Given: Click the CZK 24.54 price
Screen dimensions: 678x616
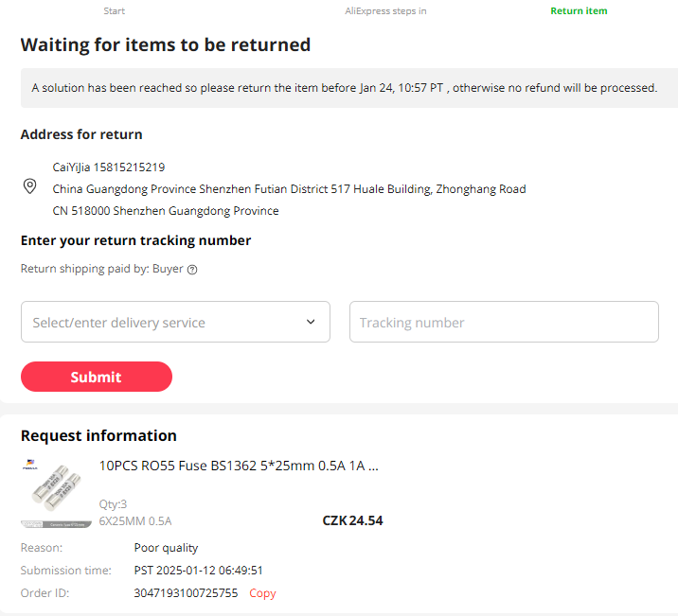Looking at the screenshot, I should pyautogui.click(x=352, y=520).
